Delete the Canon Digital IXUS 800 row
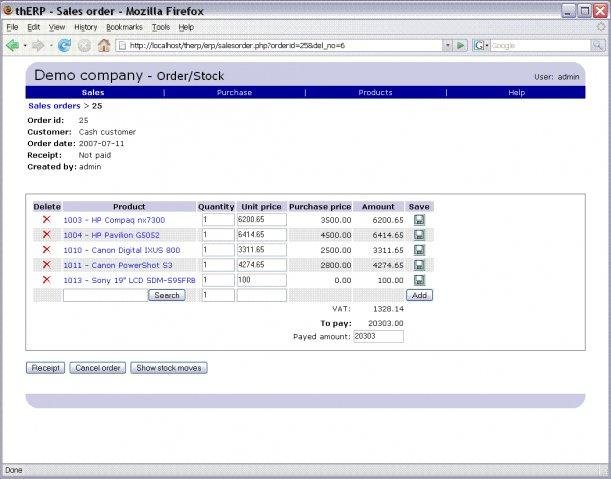The image size is (611, 479). pyautogui.click(x=46, y=249)
